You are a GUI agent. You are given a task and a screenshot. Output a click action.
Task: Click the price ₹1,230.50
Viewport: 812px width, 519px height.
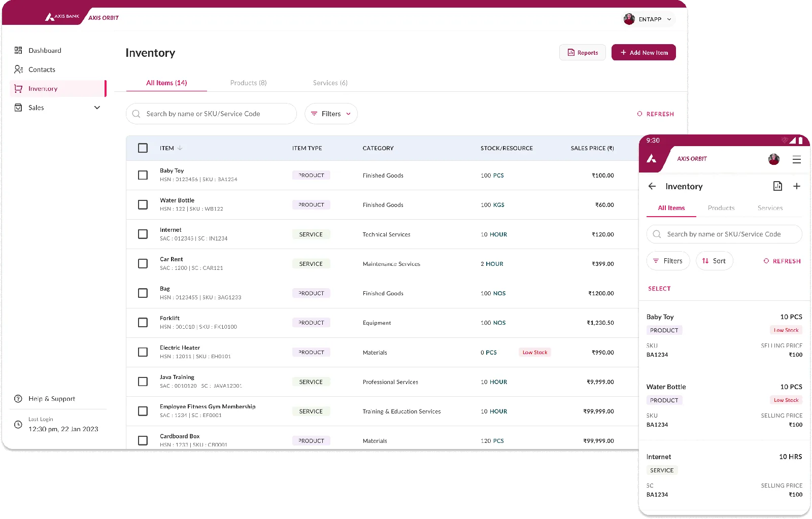600,323
